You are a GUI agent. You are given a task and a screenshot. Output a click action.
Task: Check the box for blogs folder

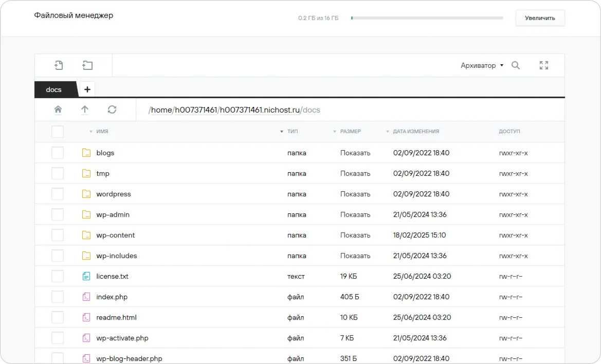[x=58, y=153]
